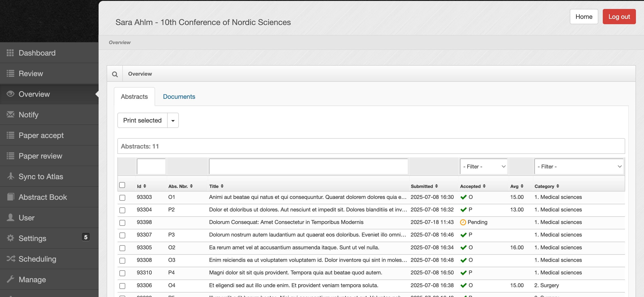The width and height of the screenshot is (644, 297).
Task: Click the Dashboard grid icon in sidebar
Action: [x=10, y=53]
